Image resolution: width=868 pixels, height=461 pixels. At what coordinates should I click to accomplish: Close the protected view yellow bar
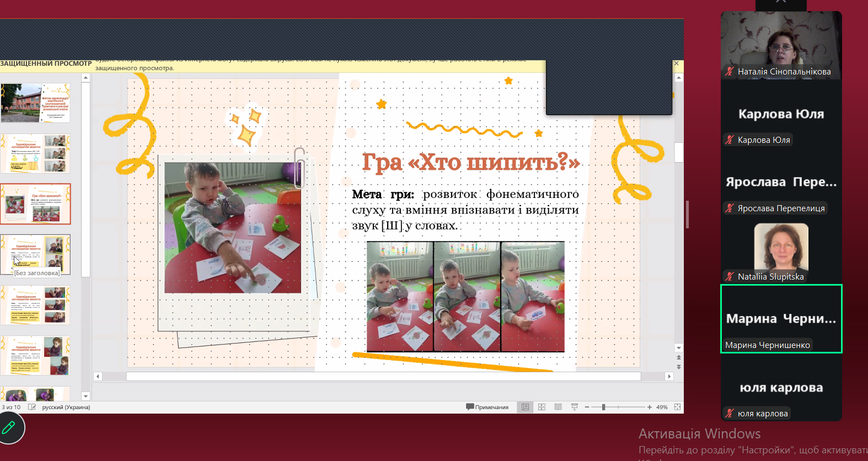(677, 63)
